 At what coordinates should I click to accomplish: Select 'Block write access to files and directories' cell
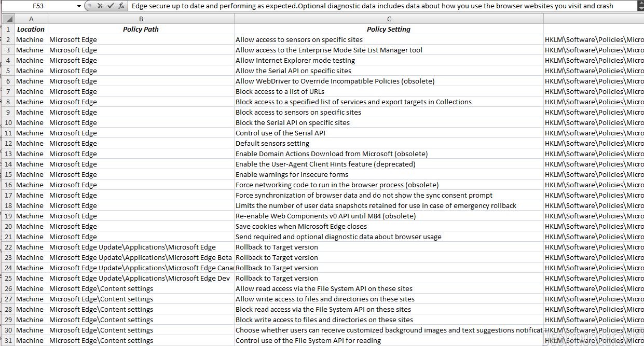pyautogui.click(x=389, y=320)
